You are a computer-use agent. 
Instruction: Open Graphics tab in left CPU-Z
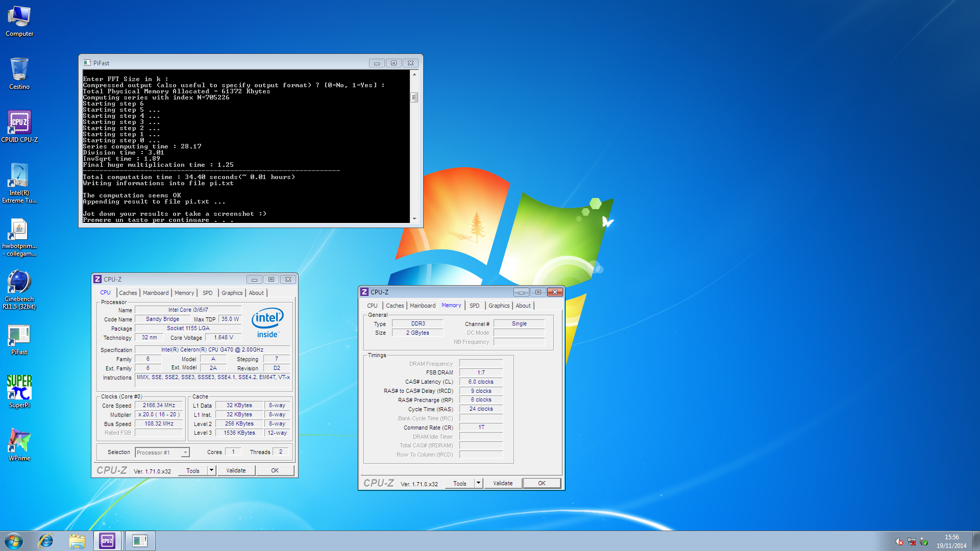[x=232, y=293]
